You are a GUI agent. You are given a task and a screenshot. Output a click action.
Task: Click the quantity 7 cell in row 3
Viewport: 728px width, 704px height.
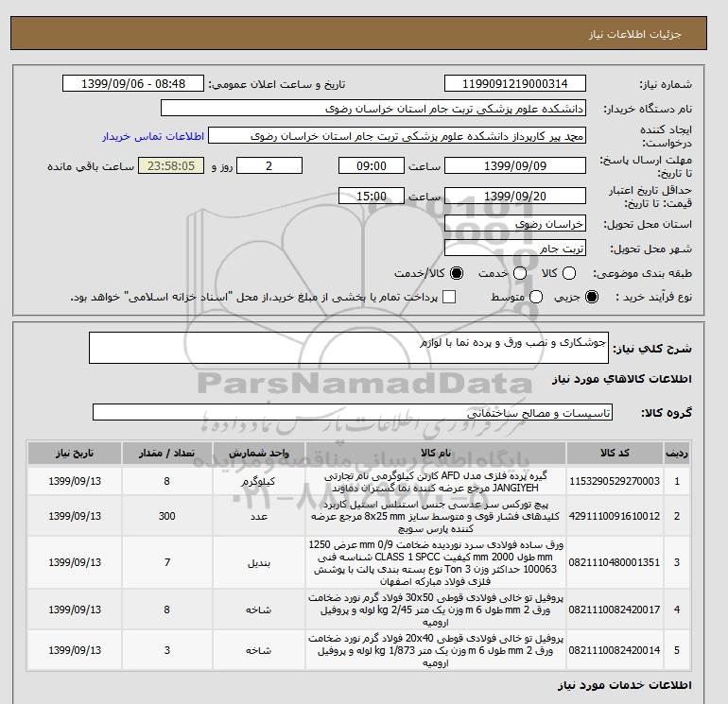pyautogui.click(x=167, y=562)
